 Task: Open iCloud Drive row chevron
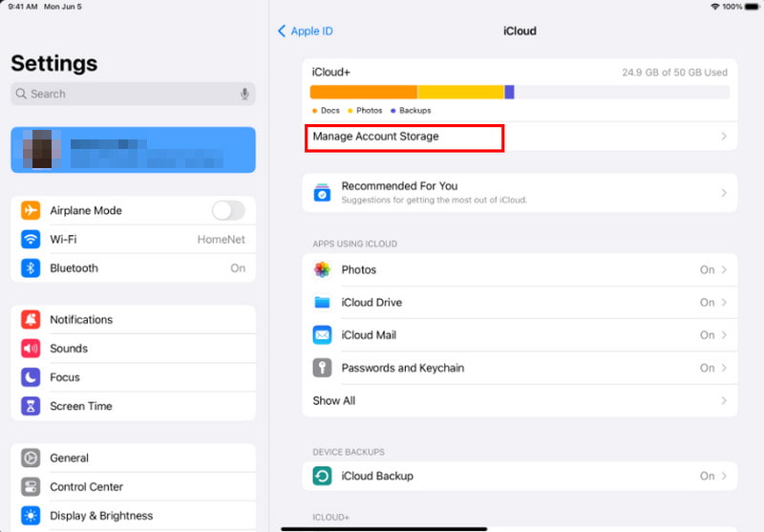point(724,302)
